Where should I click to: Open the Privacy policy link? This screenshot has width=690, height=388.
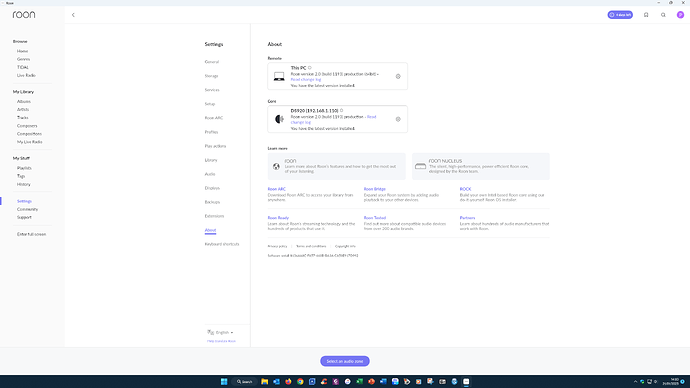[x=277, y=246]
